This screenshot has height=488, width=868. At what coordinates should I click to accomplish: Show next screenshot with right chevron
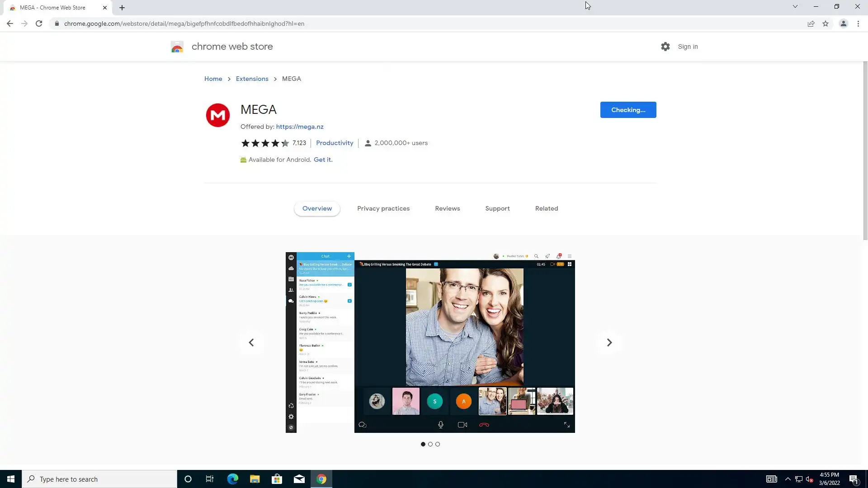coord(609,343)
